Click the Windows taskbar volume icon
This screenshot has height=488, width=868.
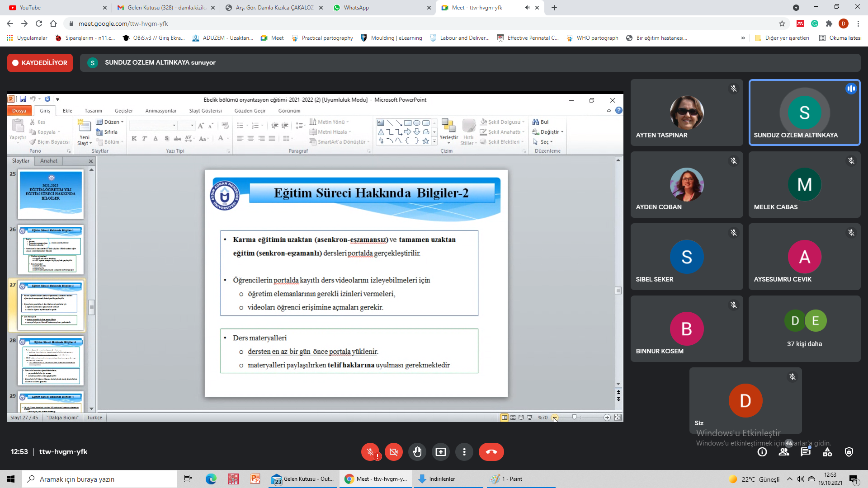[801, 479]
